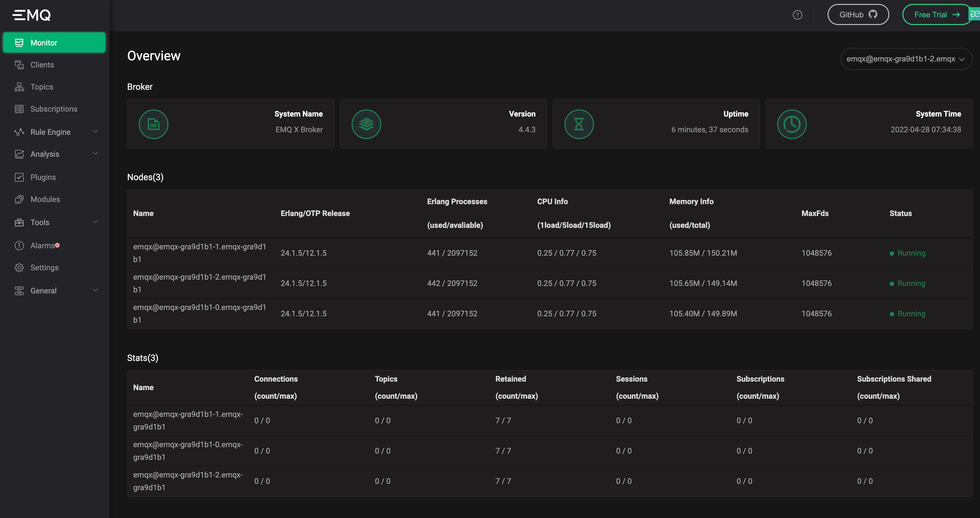Click the Plugins checkbox icon

[19, 177]
